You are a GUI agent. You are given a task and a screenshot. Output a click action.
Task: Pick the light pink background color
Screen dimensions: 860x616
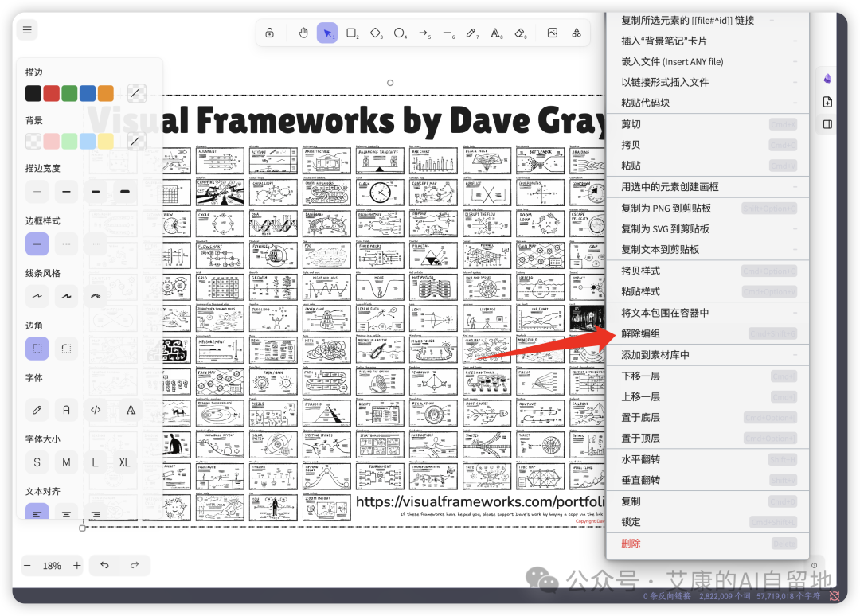pyautogui.click(x=52, y=141)
